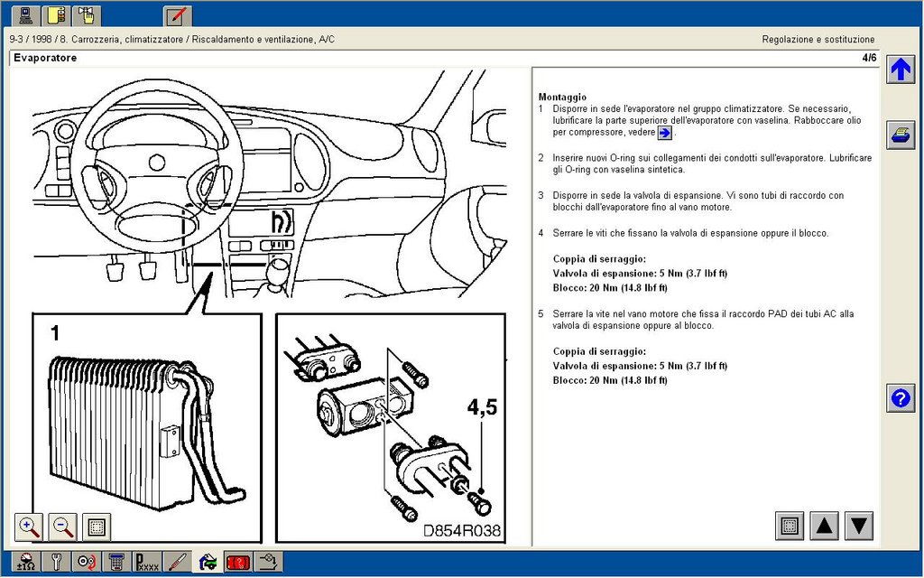Open the fault codes Pxxxx section
The width and height of the screenshot is (924, 578).
tap(147, 562)
